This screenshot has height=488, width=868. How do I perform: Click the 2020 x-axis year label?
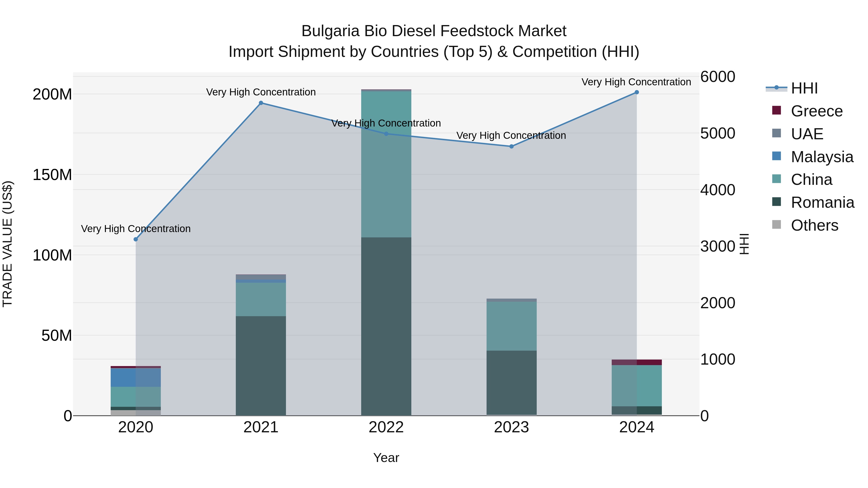click(136, 427)
